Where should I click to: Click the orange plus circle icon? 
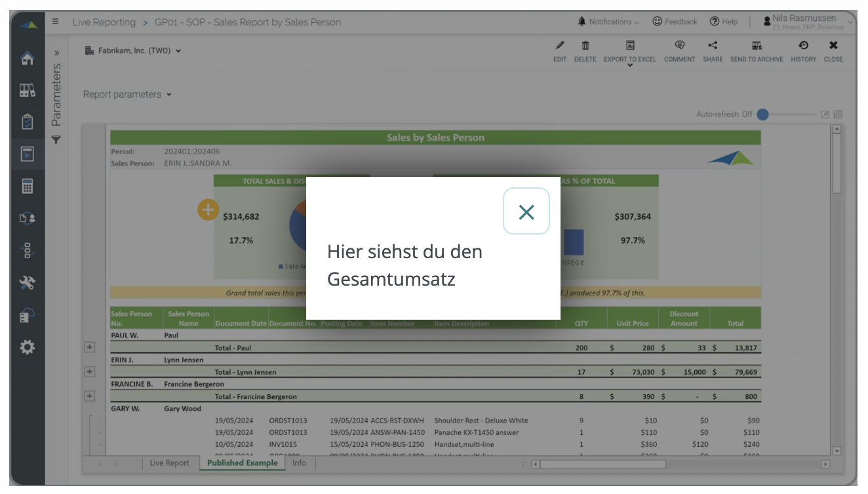[x=208, y=210]
